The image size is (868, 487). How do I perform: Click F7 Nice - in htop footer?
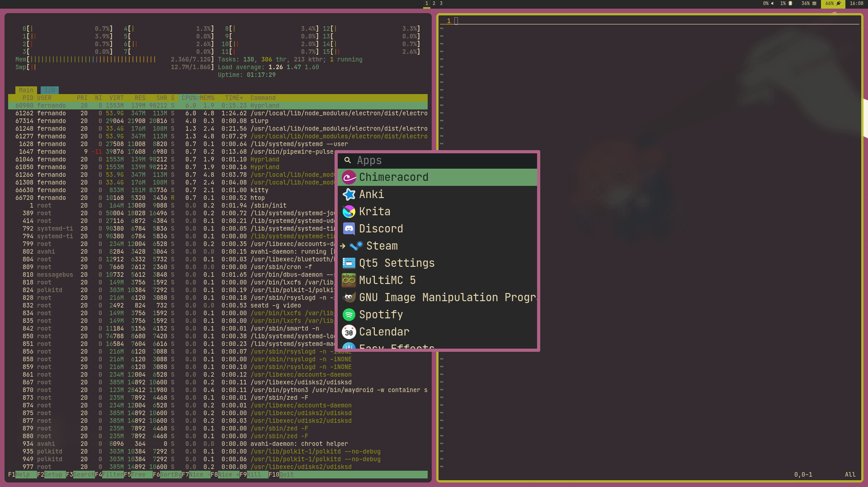pyautogui.click(x=196, y=475)
